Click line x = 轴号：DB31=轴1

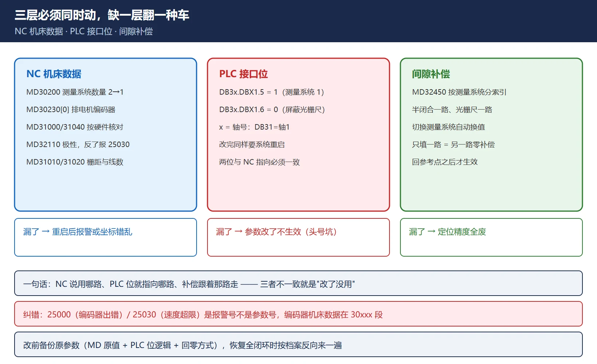(254, 127)
